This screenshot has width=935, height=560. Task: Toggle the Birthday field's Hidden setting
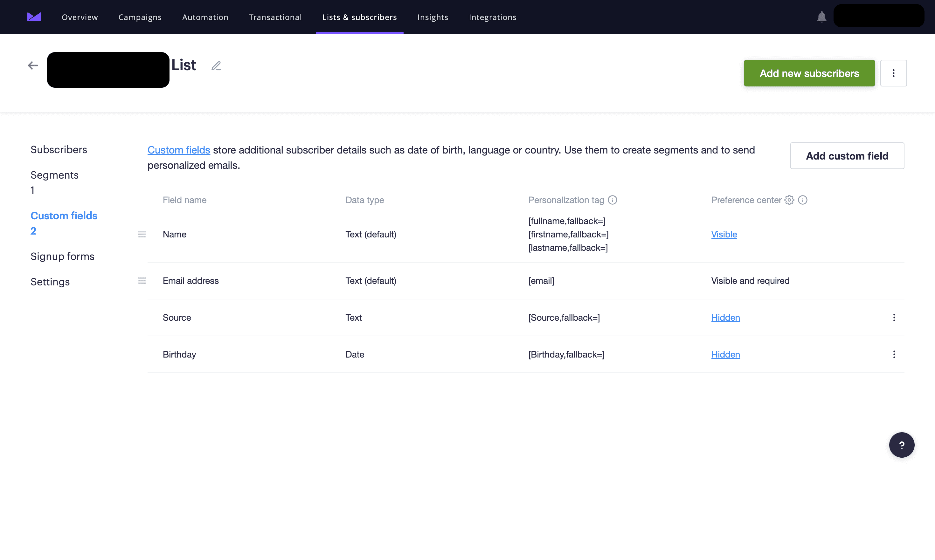coord(725,354)
